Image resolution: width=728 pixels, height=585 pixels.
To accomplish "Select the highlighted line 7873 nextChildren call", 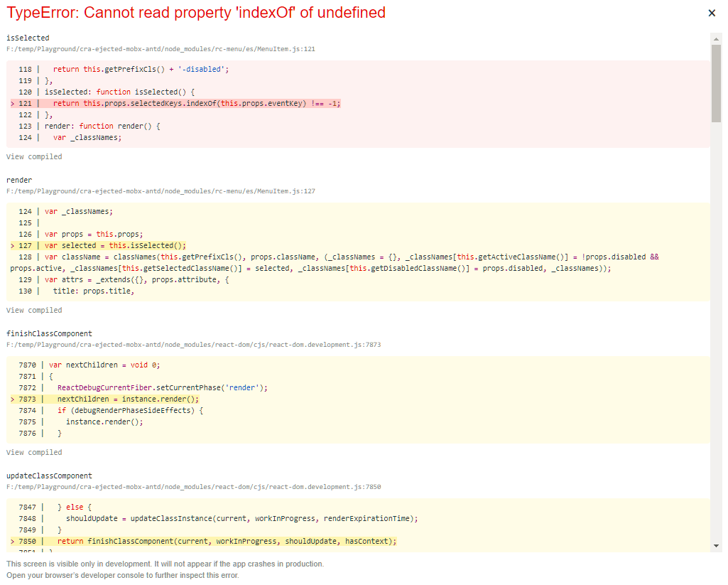I will click(x=128, y=399).
